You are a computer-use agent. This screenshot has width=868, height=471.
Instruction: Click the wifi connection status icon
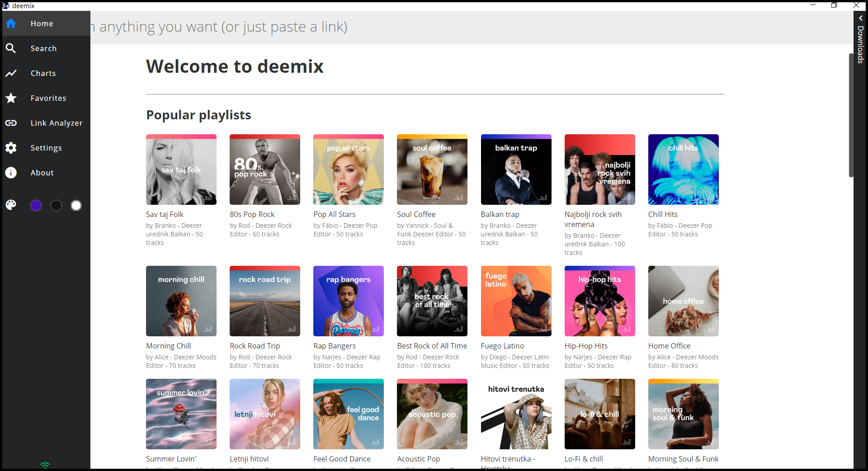click(x=45, y=465)
